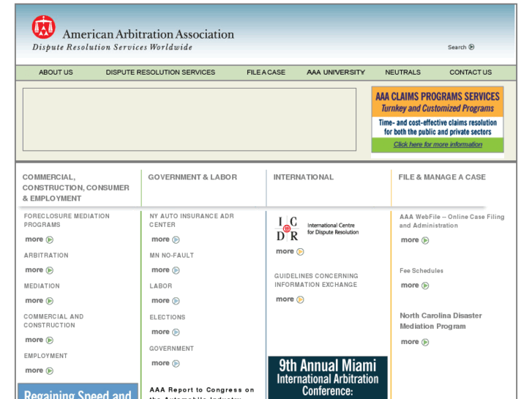Click the AAA Claims Programs Services banner
Viewport: 532px width, 399px height.
(x=438, y=119)
